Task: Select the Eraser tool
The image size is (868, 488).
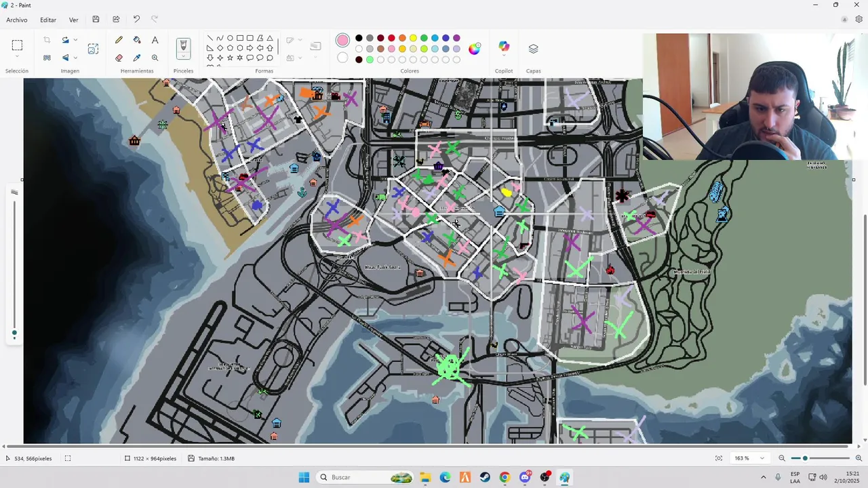Action: point(119,58)
